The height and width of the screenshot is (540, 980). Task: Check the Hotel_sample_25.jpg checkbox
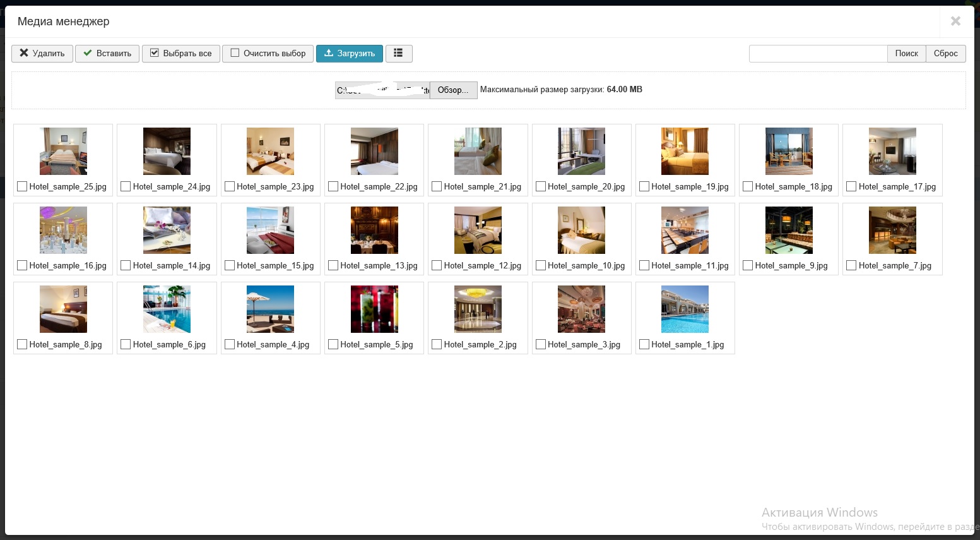coord(22,186)
